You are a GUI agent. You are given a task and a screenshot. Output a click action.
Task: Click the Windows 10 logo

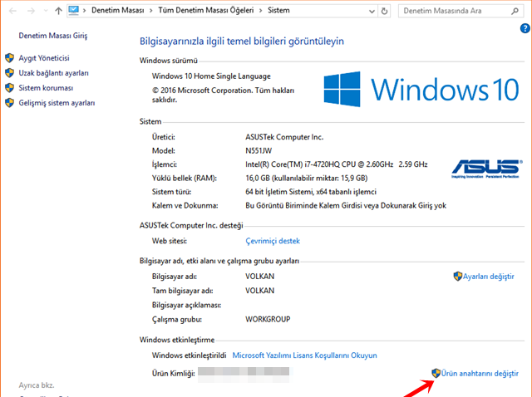[x=421, y=89]
